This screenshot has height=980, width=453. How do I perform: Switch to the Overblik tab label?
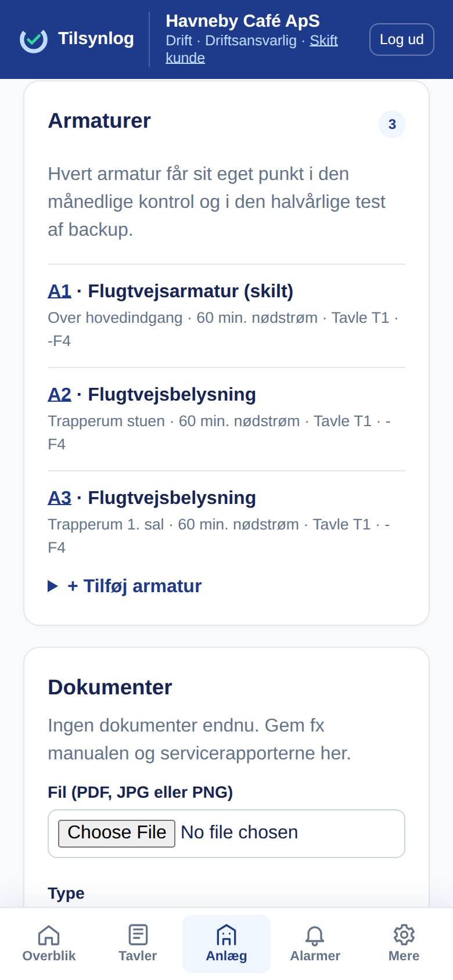tap(49, 956)
